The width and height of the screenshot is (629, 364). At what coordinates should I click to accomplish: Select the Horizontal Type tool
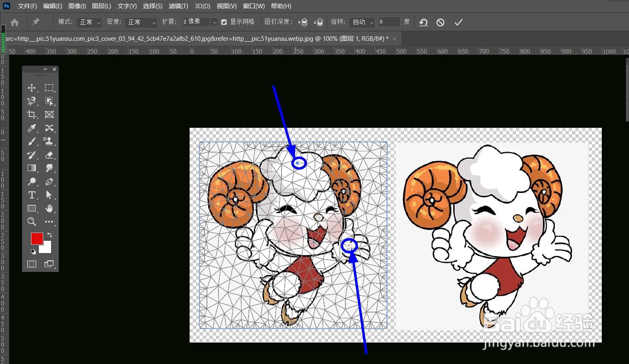click(x=32, y=195)
